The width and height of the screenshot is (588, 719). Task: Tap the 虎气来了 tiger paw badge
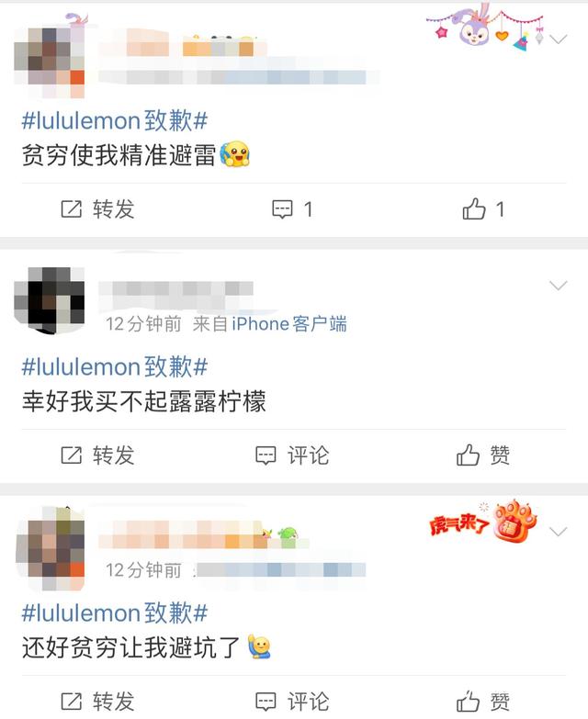[x=483, y=522]
